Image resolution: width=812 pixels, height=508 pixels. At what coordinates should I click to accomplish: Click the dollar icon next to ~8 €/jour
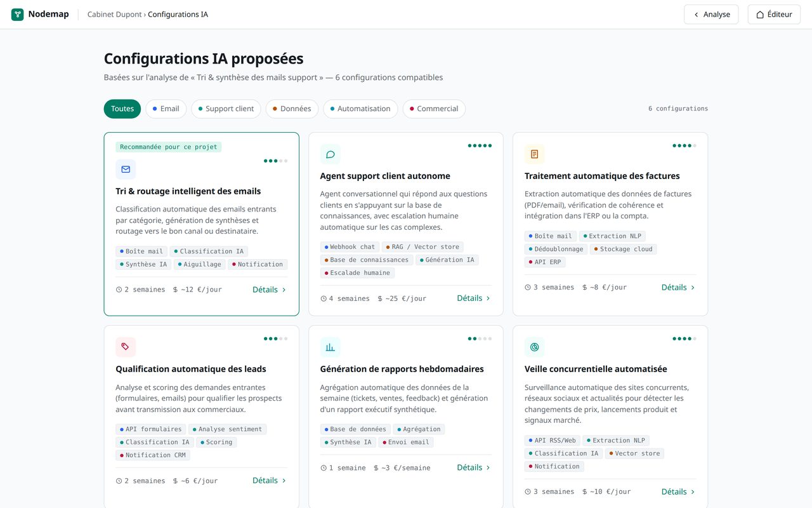point(585,288)
